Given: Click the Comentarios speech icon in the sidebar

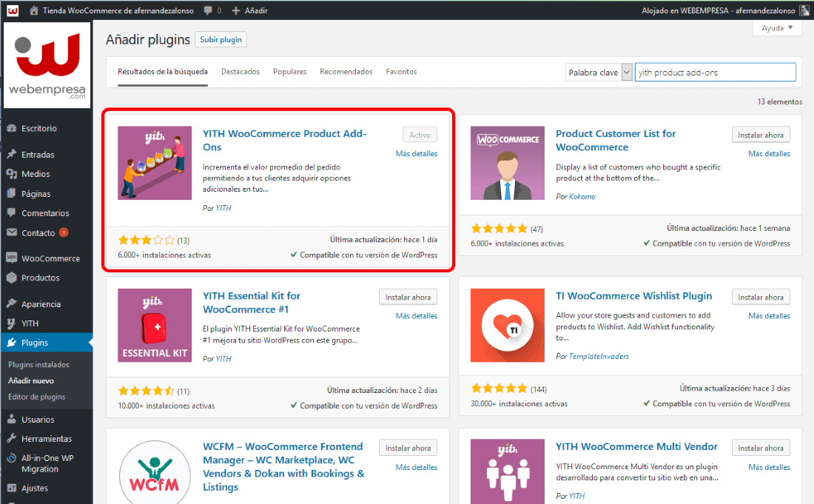Looking at the screenshot, I should tap(11, 213).
